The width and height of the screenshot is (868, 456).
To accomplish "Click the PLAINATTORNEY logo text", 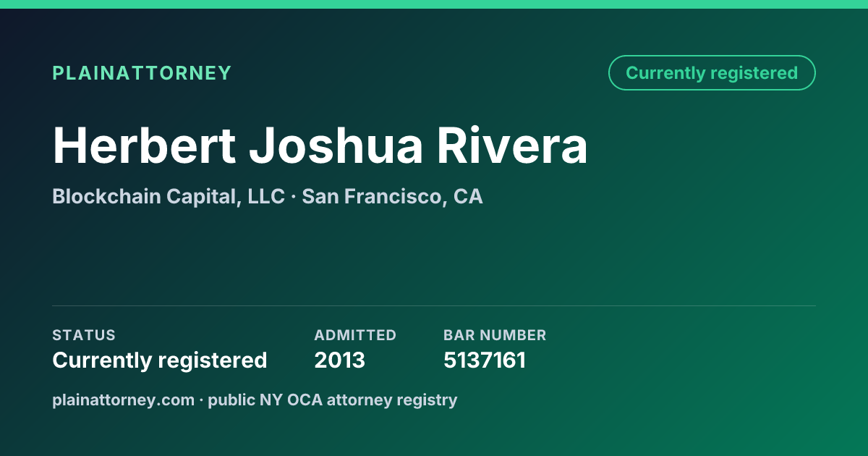I will pos(142,73).
